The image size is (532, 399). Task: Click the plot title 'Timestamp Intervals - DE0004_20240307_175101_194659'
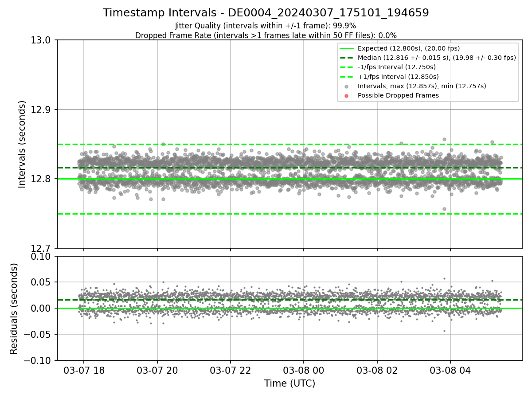pyautogui.click(x=266, y=13)
